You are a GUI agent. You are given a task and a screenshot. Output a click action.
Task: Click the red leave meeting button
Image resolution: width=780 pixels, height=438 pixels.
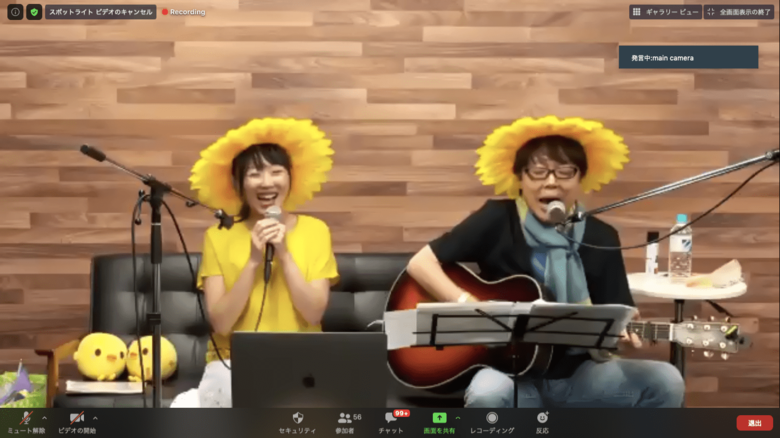click(x=755, y=423)
